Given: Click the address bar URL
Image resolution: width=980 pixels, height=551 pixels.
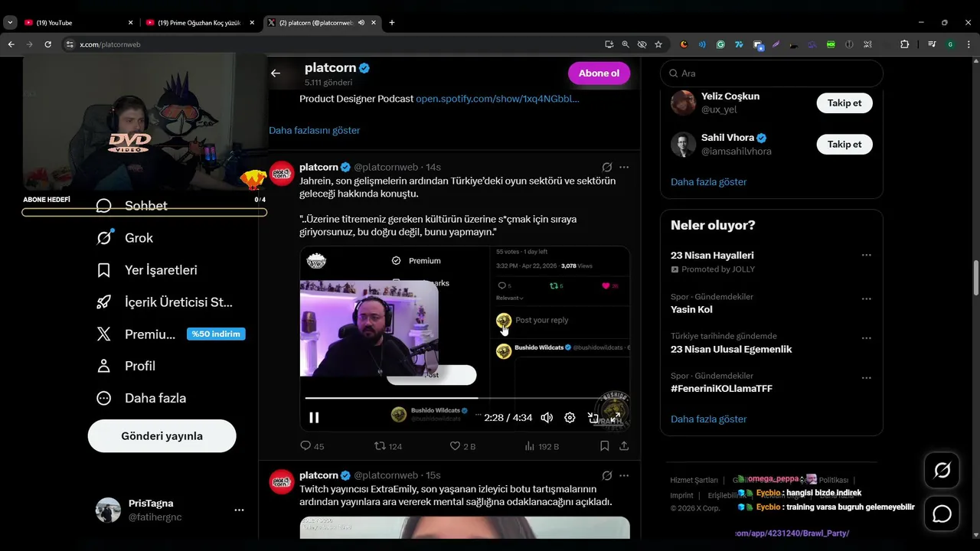Looking at the screenshot, I should tap(109, 44).
